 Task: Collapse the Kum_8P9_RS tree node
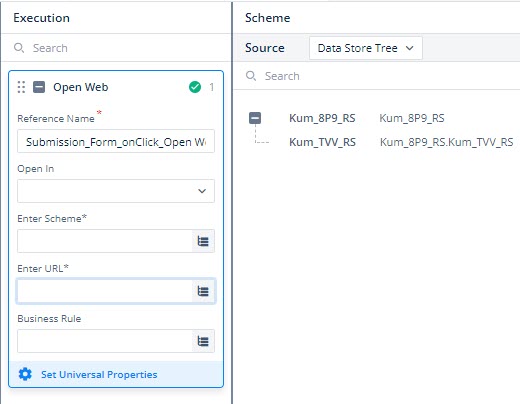pos(255,118)
